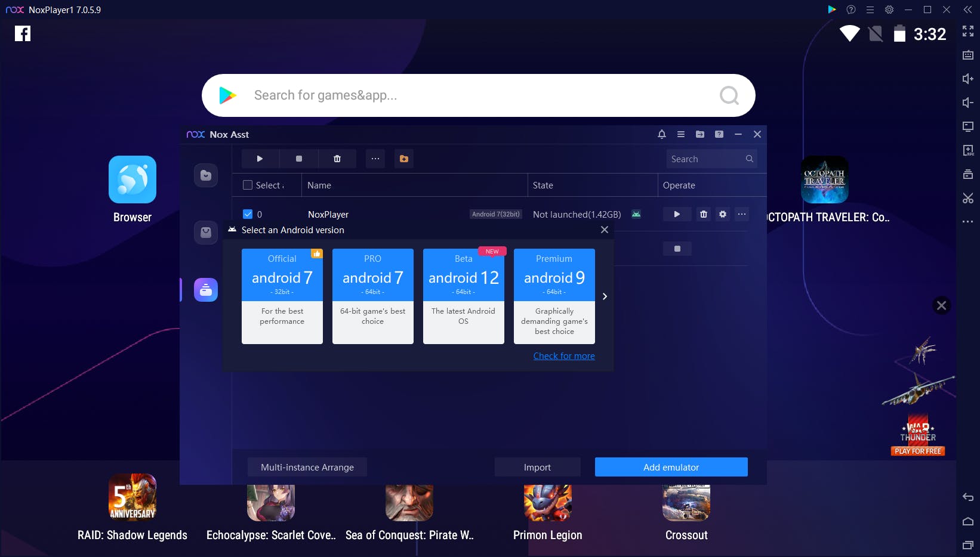Open settings for NoxPlayer instance

click(723, 214)
